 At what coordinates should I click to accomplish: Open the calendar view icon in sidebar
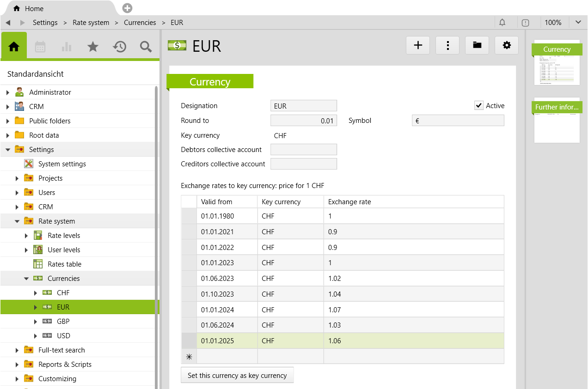tap(40, 46)
